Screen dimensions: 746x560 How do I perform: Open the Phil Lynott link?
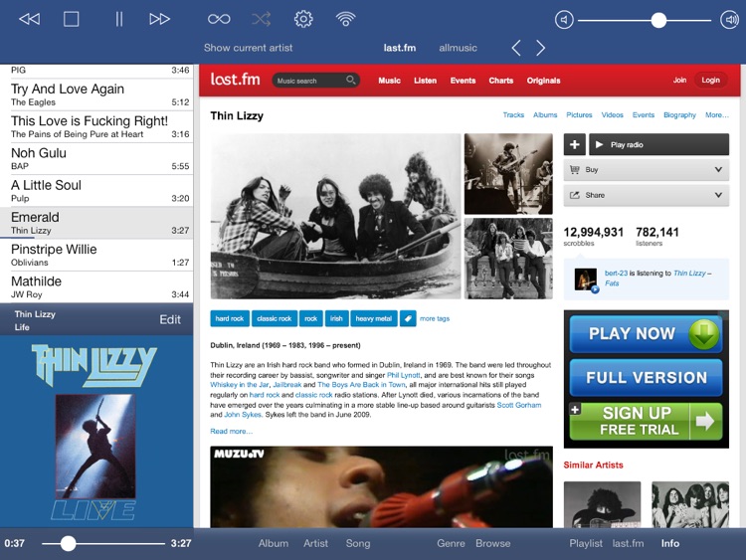(x=404, y=375)
